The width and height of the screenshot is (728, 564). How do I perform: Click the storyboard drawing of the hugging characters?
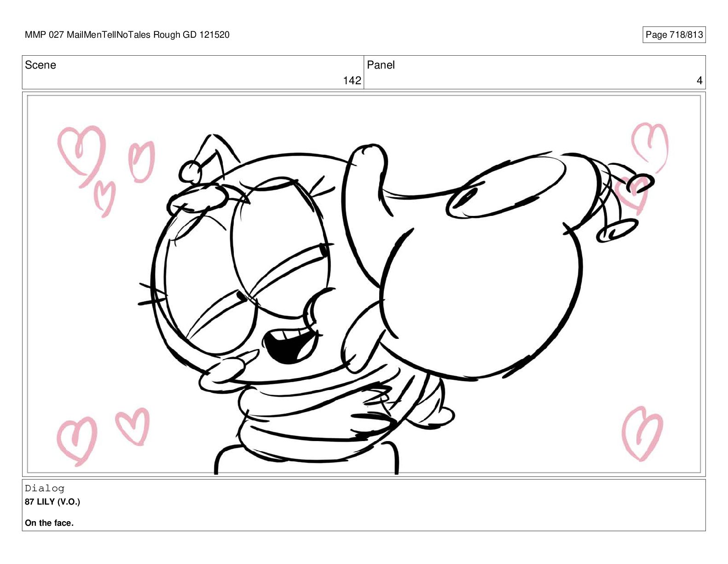coord(364,284)
